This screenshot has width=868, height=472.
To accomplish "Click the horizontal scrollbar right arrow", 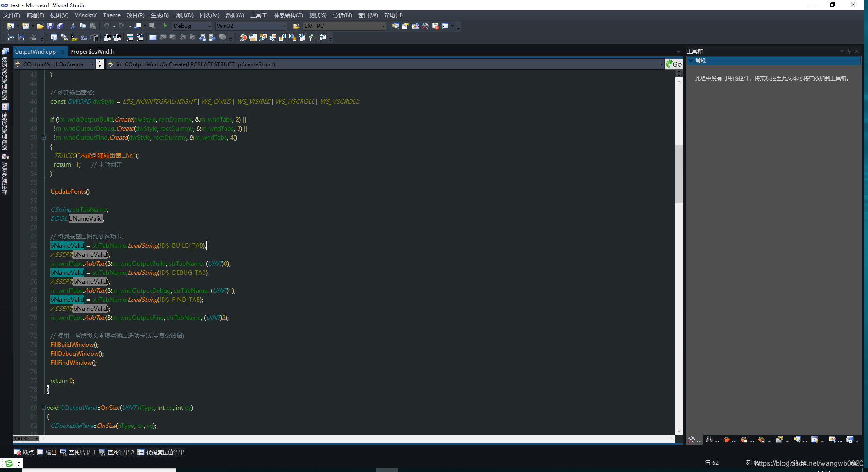I will point(672,439).
